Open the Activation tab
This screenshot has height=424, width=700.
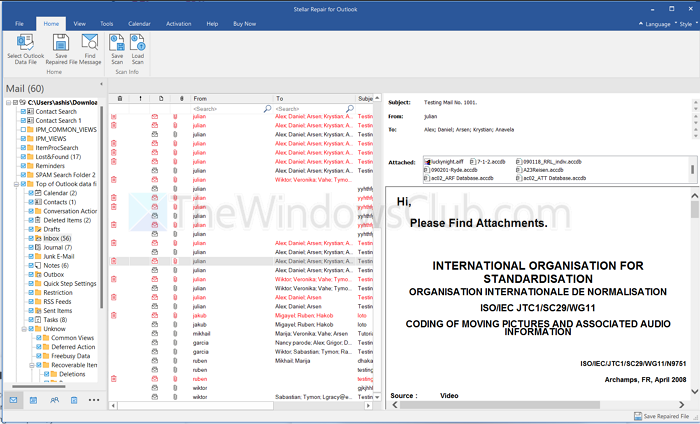tap(179, 24)
